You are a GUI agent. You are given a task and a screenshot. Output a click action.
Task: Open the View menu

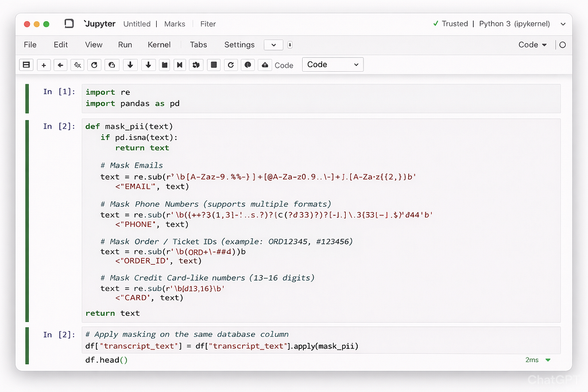(x=94, y=45)
